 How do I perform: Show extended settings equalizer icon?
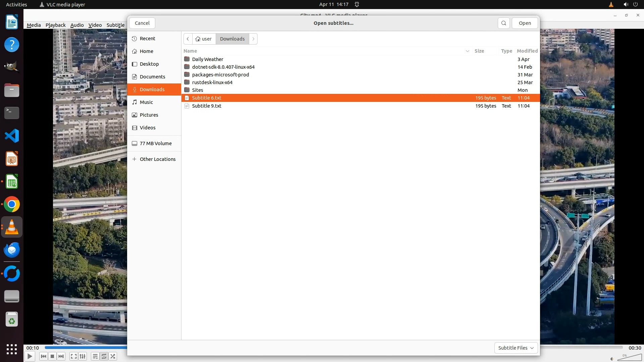click(83, 356)
